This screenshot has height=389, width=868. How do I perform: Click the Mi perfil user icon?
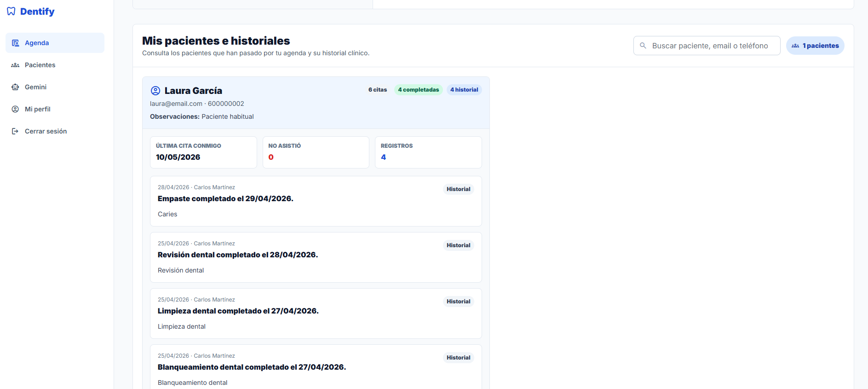point(15,109)
